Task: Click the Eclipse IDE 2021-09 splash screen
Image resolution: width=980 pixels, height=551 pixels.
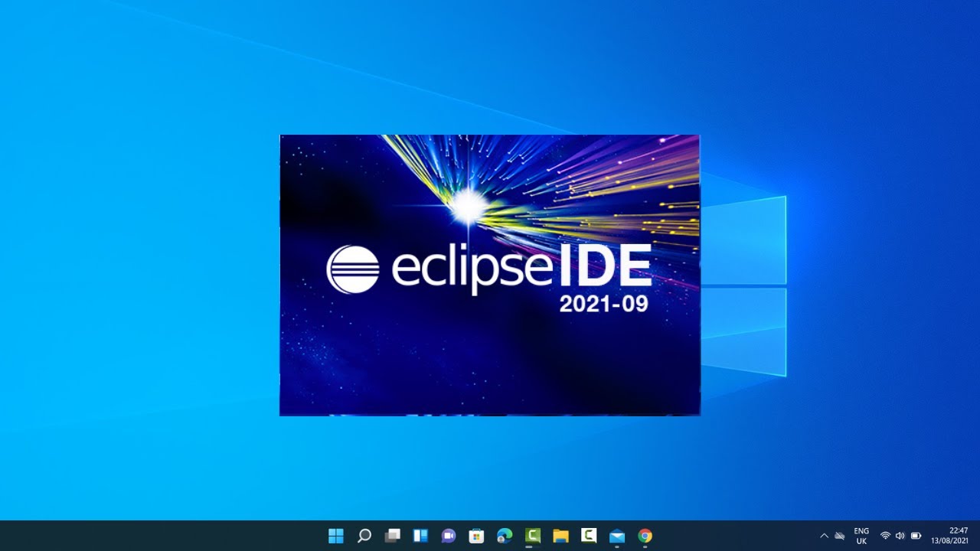Action: 490,275
